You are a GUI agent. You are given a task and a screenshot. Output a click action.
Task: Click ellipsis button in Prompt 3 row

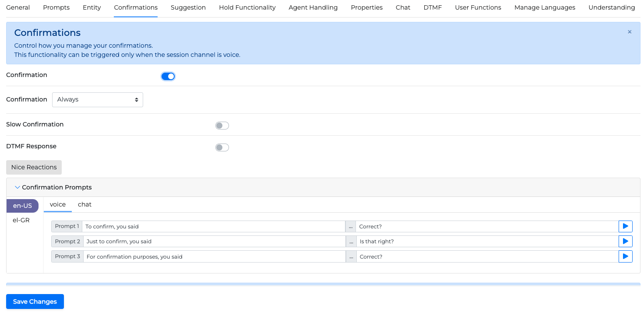click(x=351, y=256)
